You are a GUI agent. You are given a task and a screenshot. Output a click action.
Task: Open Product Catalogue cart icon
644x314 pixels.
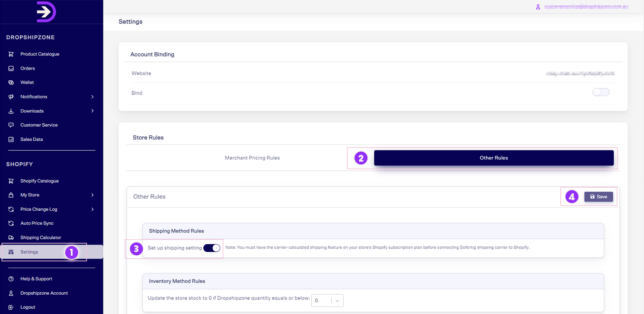[x=11, y=54]
